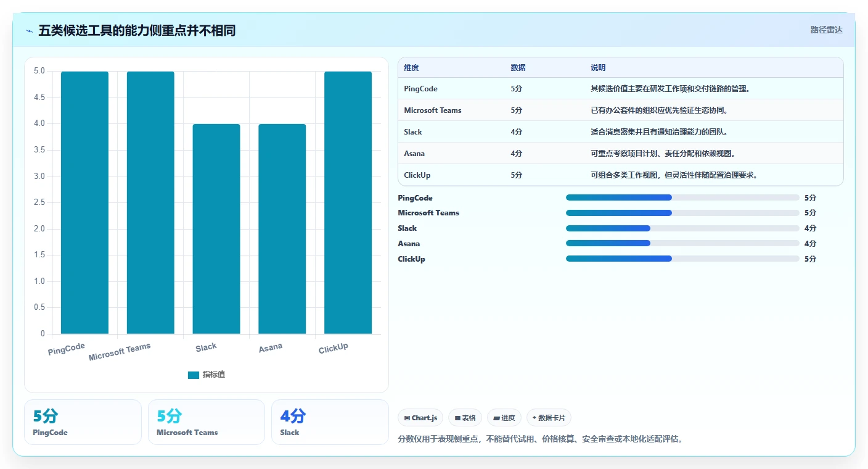
Task: Click 5分 score in the ClickUp table row
Action: point(517,175)
